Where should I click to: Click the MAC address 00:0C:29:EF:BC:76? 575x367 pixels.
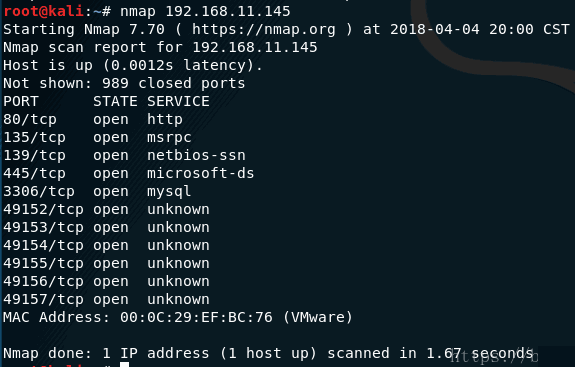point(197,317)
